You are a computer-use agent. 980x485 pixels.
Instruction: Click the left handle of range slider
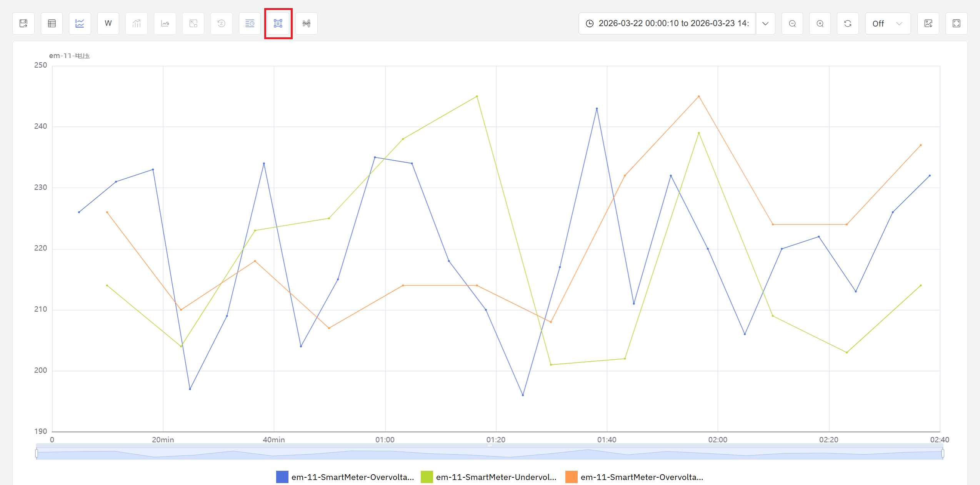coord(37,453)
